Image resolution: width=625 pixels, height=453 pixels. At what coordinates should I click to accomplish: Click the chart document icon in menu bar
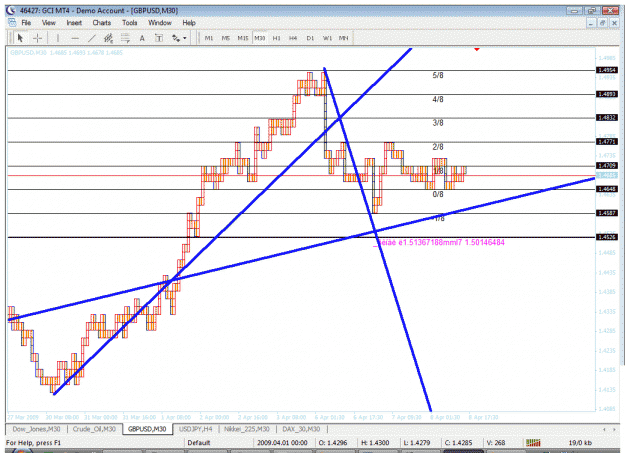point(12,23)
